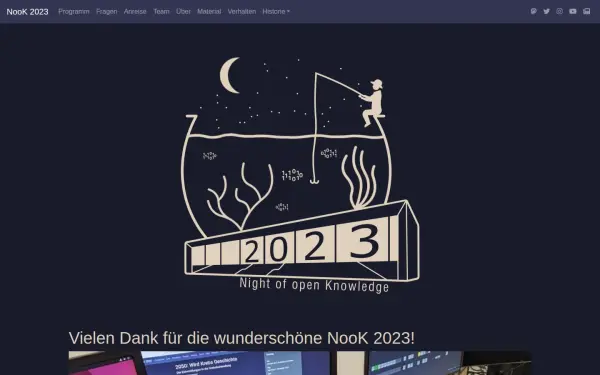The image size is (600, 375).
Task: Open the Fragen page
Action: pyautogui.click(x=107, y=11)
